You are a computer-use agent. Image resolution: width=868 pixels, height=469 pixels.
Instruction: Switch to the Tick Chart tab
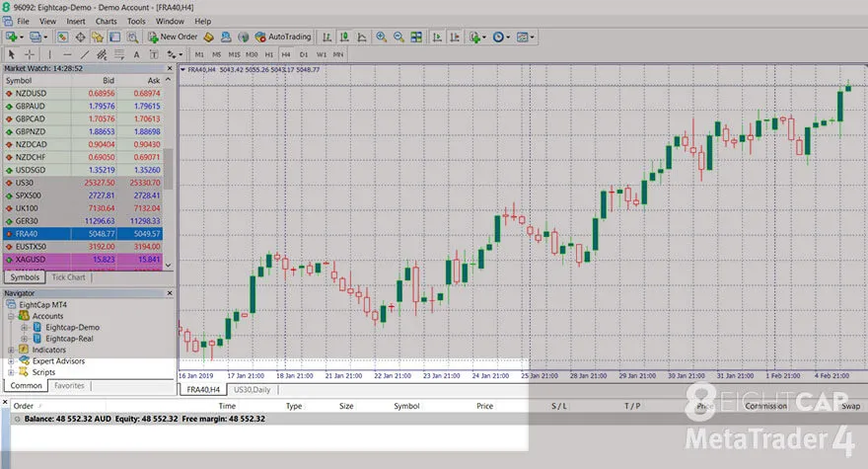tap(69, 277)
